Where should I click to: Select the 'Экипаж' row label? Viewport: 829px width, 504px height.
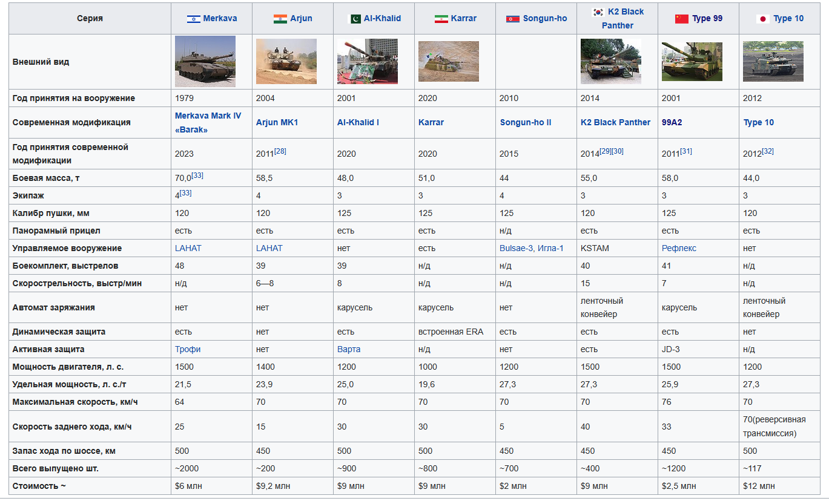90,195
